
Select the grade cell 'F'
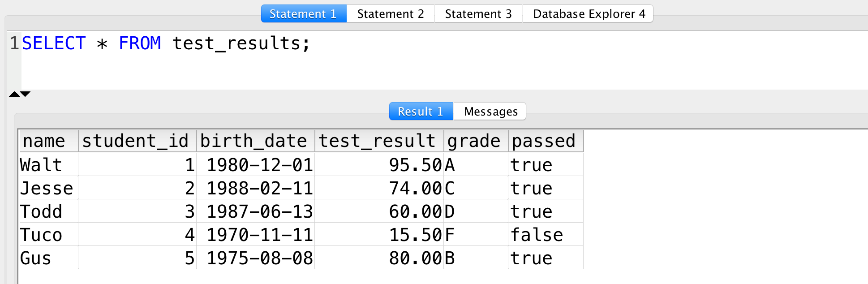(x=476, y=234)
